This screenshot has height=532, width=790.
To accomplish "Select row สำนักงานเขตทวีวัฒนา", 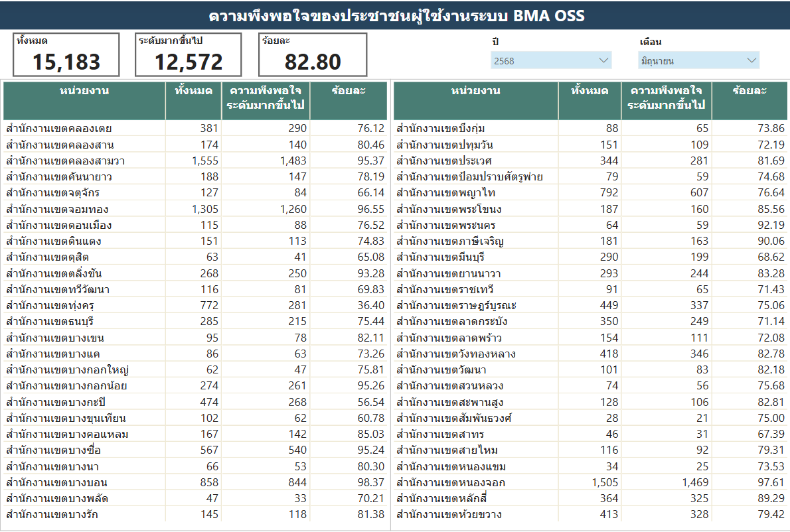I will [195, 289].
